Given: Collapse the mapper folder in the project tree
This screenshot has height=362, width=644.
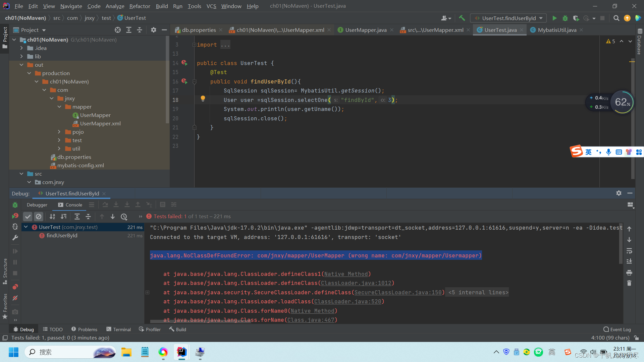Looking at the screenshot, I should point(60,107).
